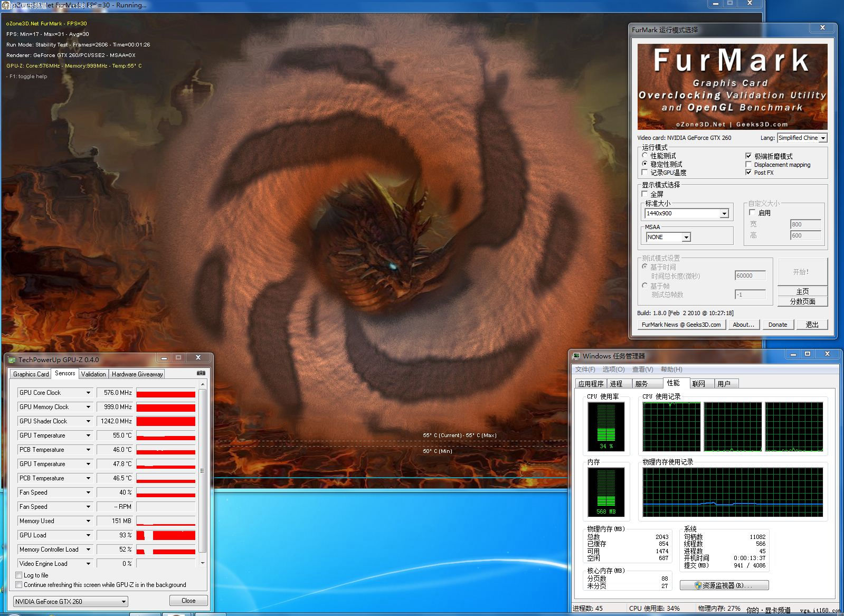Minimize the Windows Task Manager window
The width and height of the screenshot is (844, 616).
[793, 354]
